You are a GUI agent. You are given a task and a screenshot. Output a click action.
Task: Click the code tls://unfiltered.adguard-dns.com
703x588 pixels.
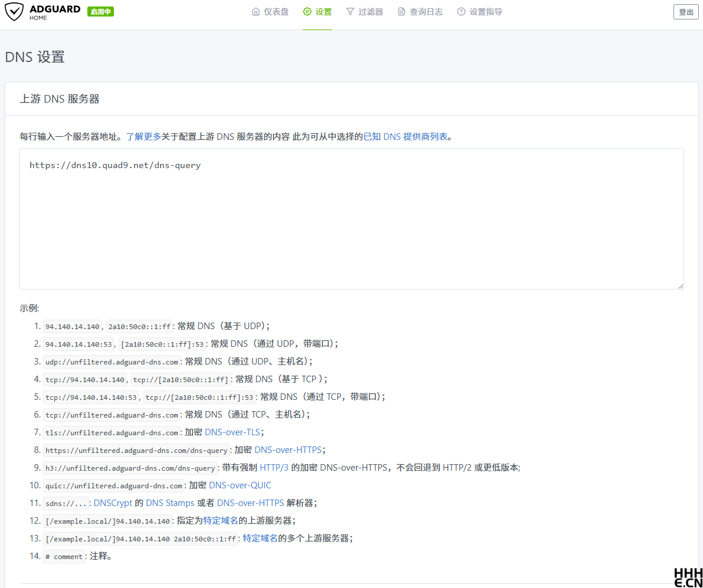[x=112, y=433]
